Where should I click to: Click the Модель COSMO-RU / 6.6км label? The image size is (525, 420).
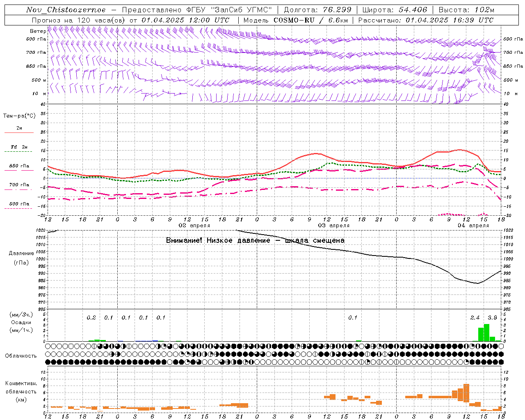coord(295,20)
